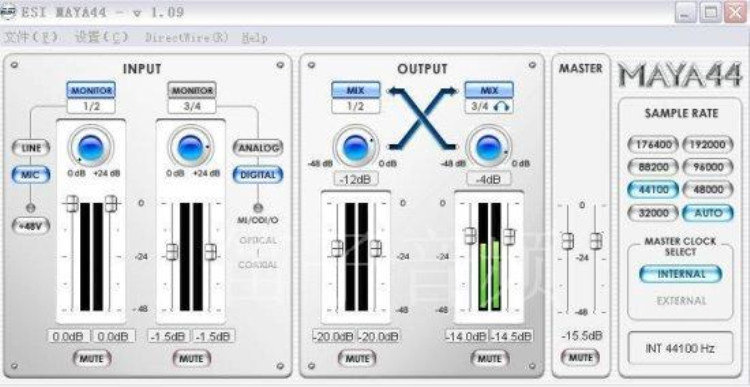
Task: Click the input 3/4 gain knob
Action: tap(191, 147)
